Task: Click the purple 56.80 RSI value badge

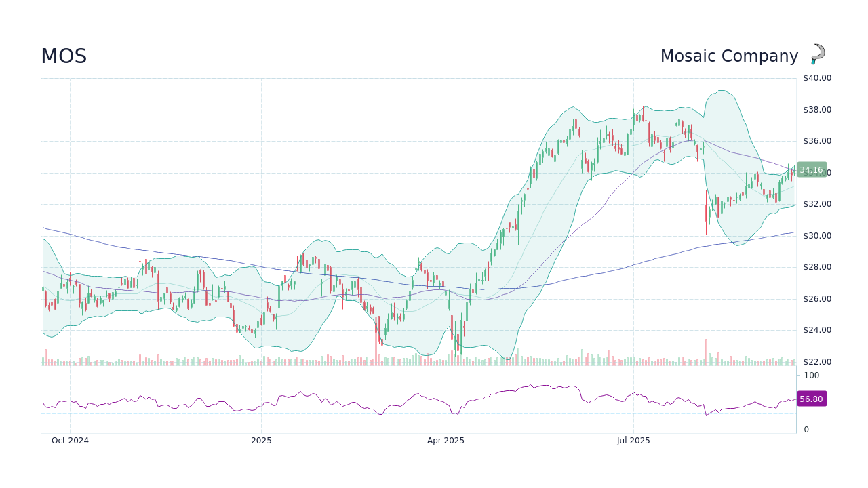Action: click(x=810, y=399)
